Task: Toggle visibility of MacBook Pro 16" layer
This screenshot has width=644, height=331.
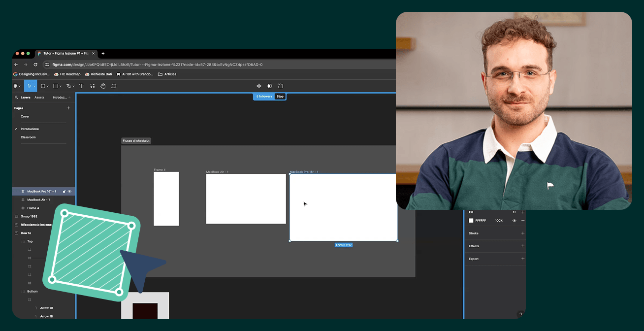Action: [x=70, y=191]
